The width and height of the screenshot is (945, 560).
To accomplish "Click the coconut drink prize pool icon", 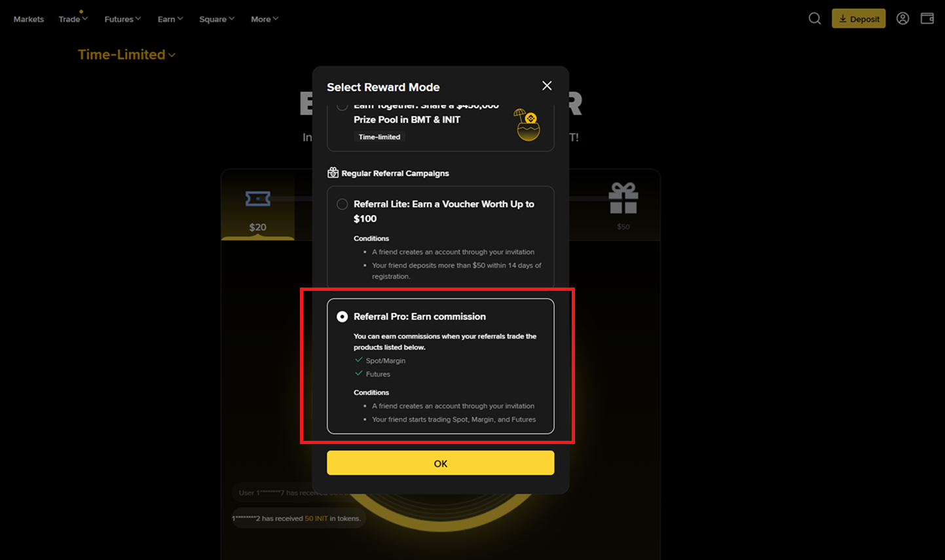I will point(528,124).
